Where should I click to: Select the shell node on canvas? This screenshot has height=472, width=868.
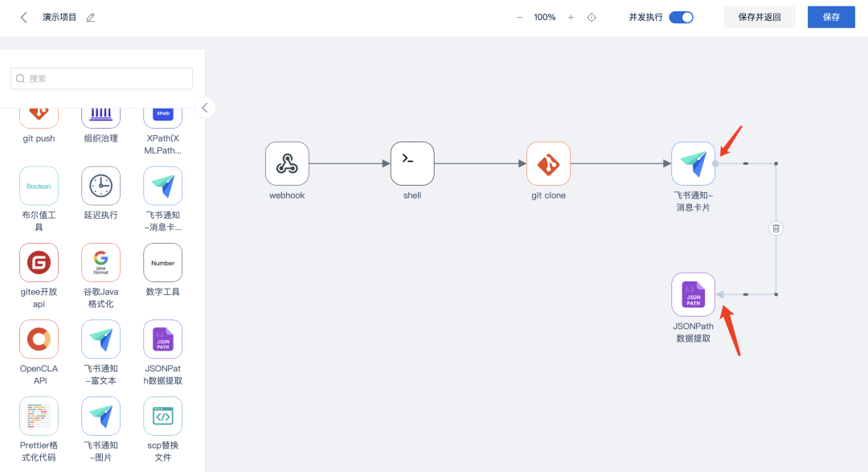[412, 163]
